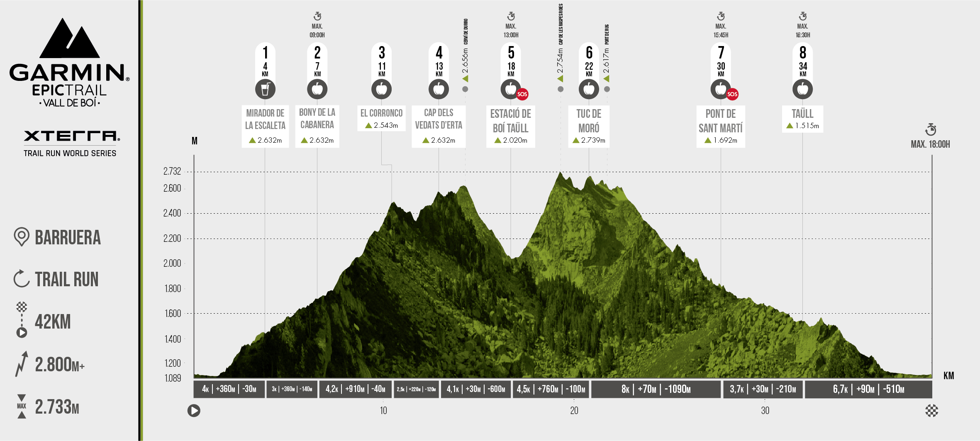Click the segment bar 3,7K +30M -210M
The image size is (980, 441).
coord(763,389)
